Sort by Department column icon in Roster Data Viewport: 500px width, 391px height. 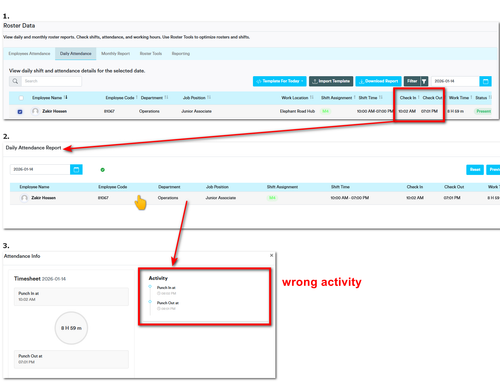[166, 97]
